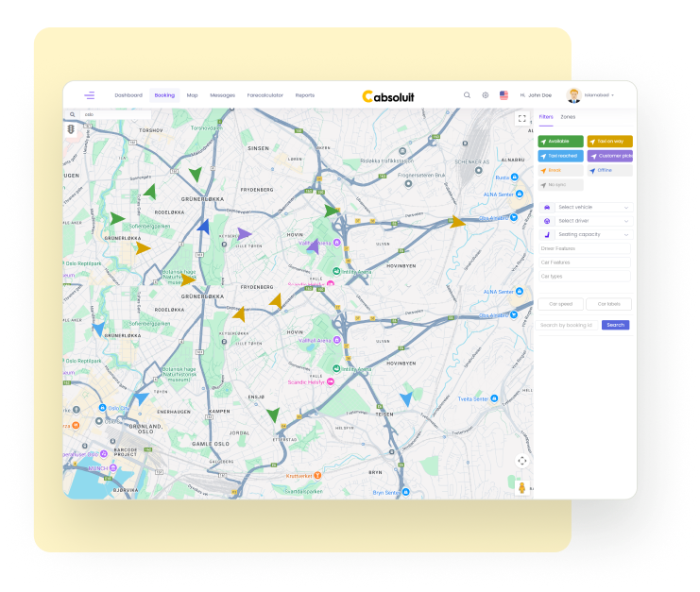
Task: Open the Farecalculator menu item
Action: (265, 95)
